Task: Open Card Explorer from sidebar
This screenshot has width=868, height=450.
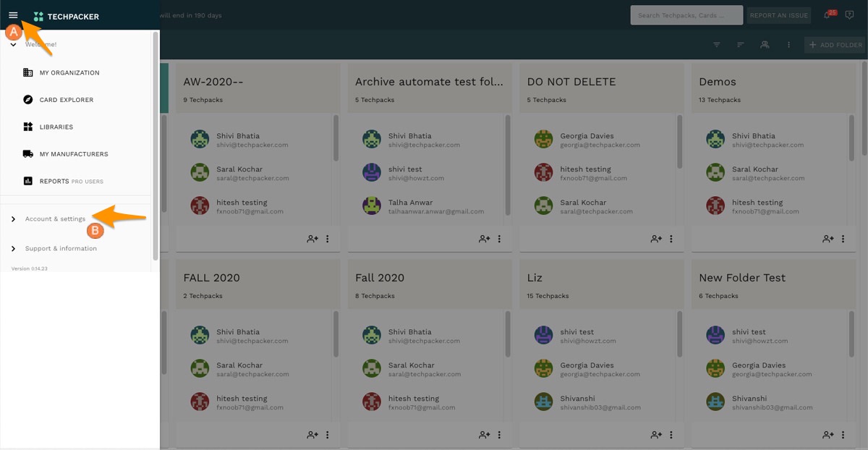Action: (x=66, y=100)
